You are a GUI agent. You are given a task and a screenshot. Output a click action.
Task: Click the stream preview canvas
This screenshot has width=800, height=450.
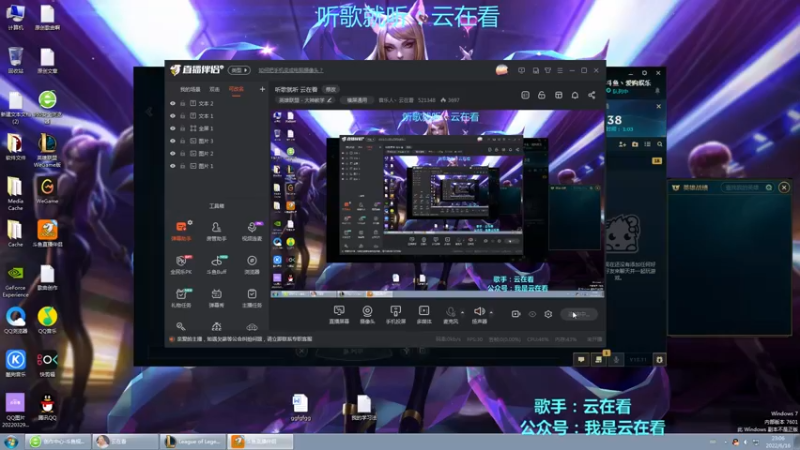point(437,203)
